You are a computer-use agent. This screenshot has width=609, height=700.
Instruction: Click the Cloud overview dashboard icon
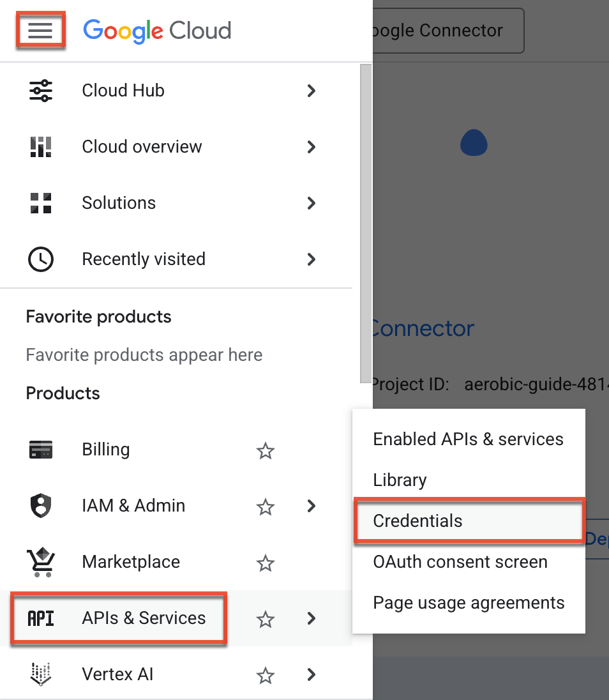click(x=41, y=147)
